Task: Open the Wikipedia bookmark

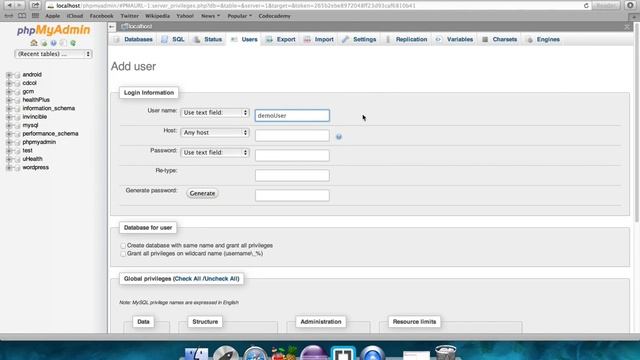Action: click(157, 16)
